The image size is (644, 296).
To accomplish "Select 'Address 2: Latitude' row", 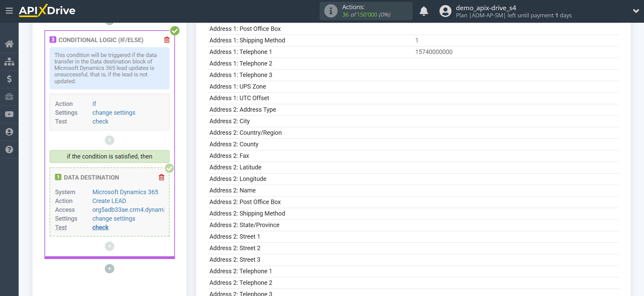I will (x=413, y=167).
